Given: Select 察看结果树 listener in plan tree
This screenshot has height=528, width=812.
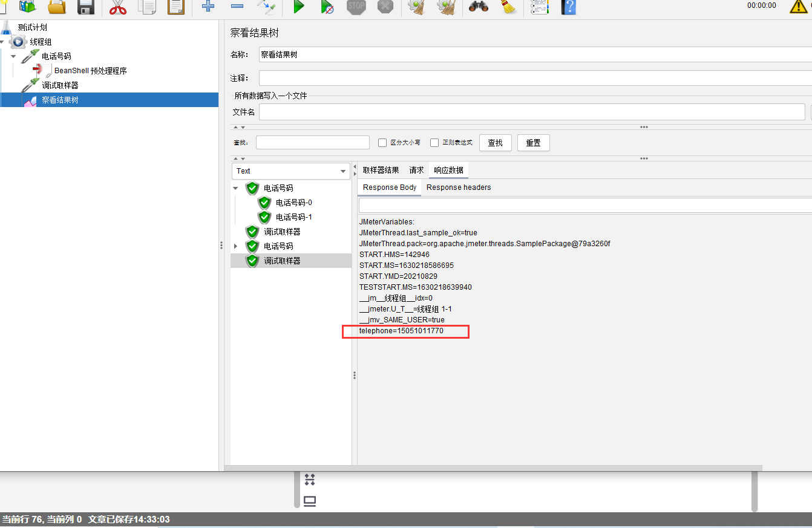Looking at the screenshot, I should click(60, 100).
